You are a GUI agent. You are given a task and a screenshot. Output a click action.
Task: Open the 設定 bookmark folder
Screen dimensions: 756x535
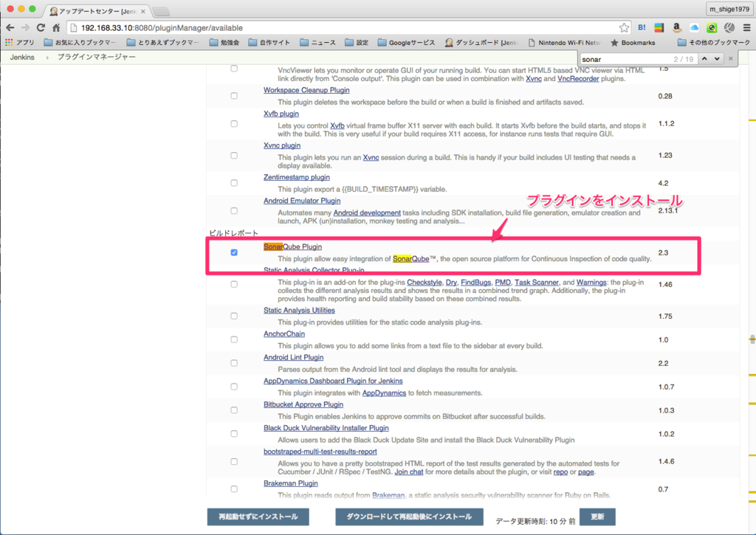click(x=357, y=42)
